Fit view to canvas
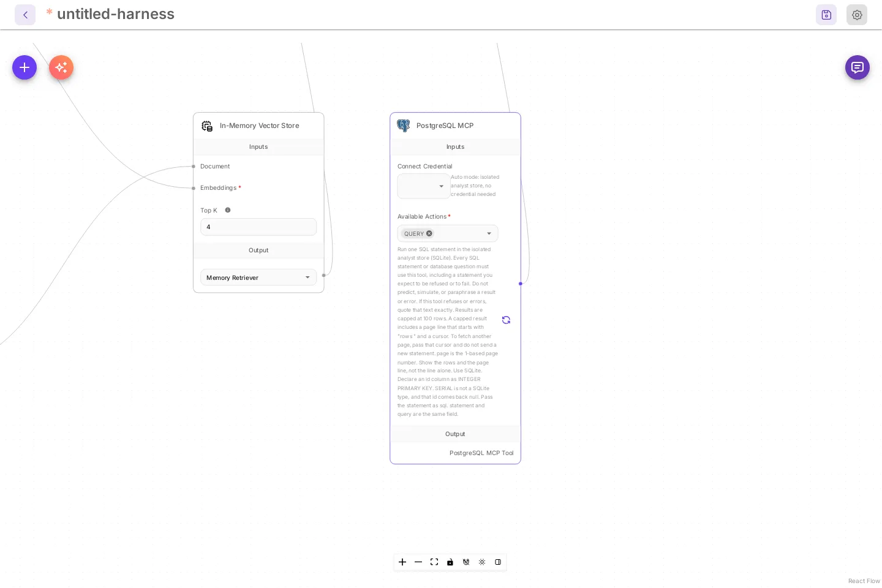Screen dimensions: 882x588 (434, 562)
